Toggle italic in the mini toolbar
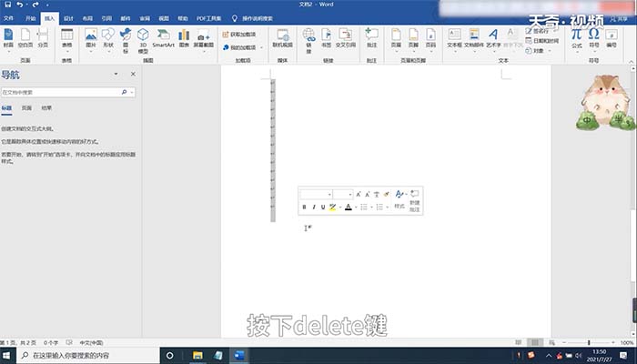Screen dimensions: 637x364 pyautogui.click(x=314, y=207)
